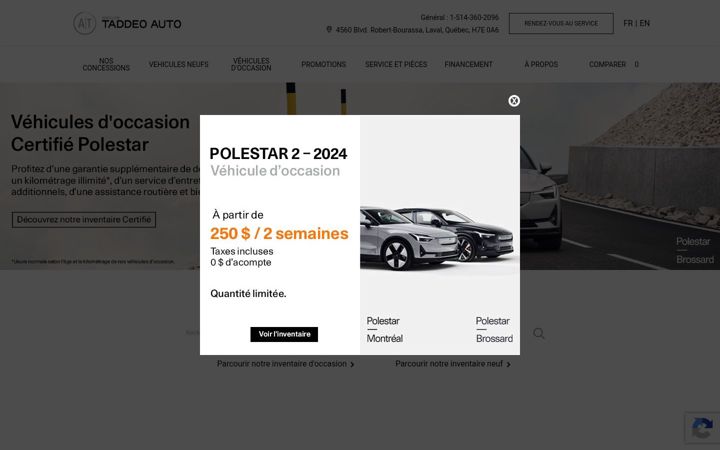This screenshot has width=720, height=450.
Task: Click the Quantité limitée text
Action: 248,293
